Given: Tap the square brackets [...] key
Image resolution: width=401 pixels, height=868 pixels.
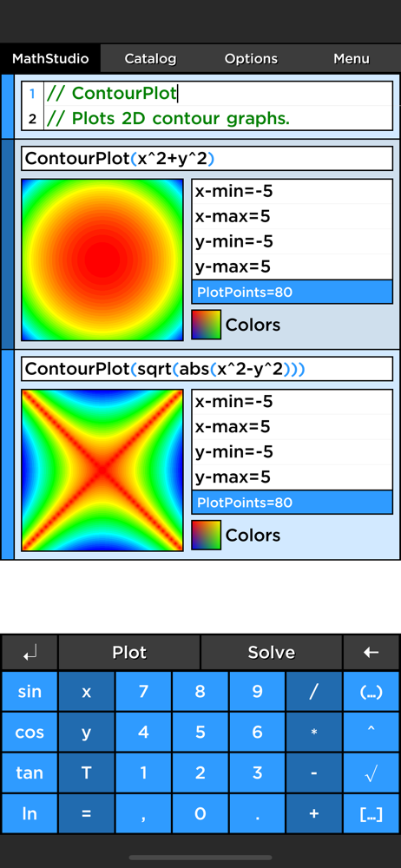Looking at the screenshot, I should [x=371, y=814].
